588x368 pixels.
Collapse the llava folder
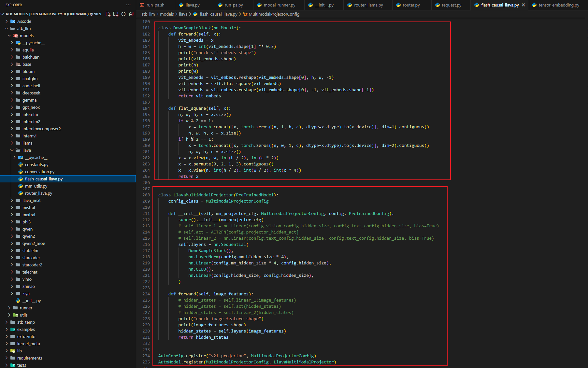click(12, 150)
